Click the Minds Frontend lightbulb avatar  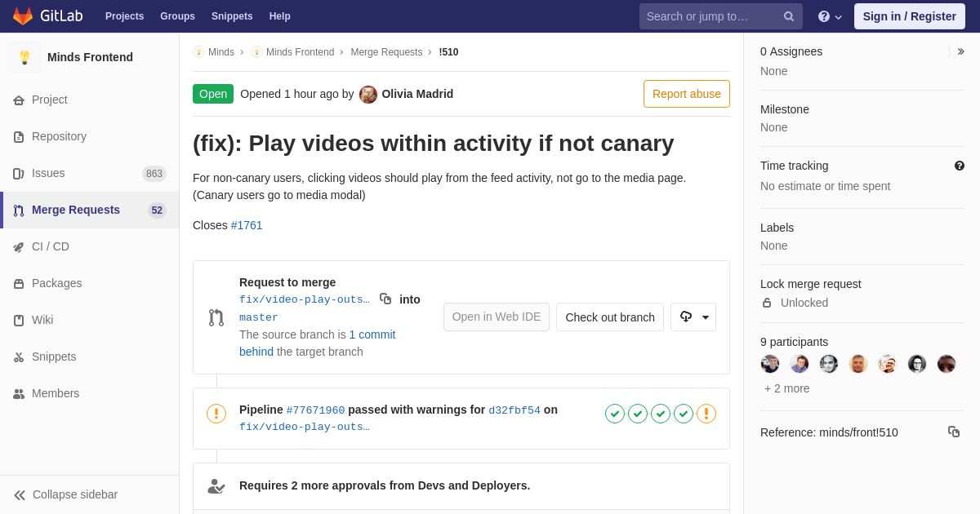click(24, 57)
